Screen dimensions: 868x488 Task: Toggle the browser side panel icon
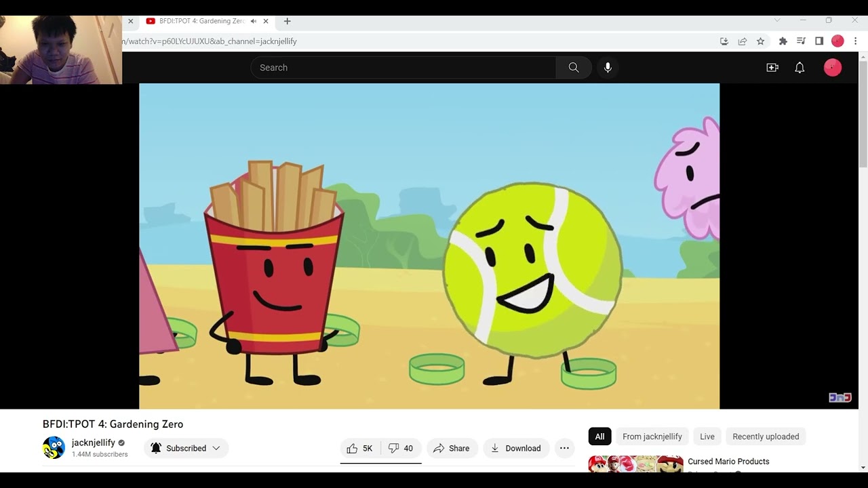pyautogui.click(x=819, y=41)
